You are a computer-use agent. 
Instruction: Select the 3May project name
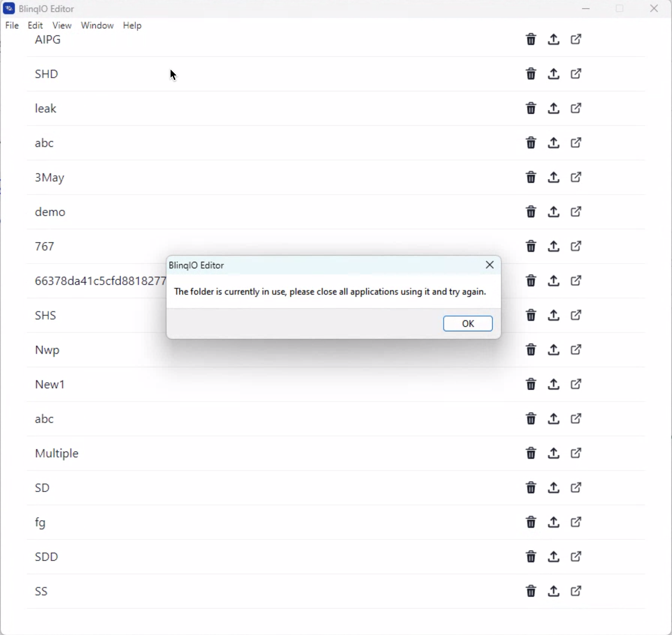coord(50,178)
